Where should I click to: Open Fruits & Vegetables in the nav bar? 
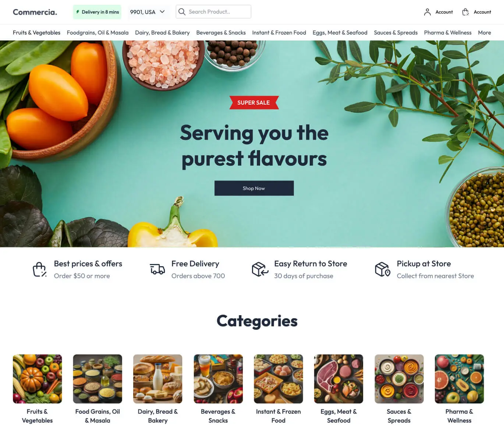[36, 33]
